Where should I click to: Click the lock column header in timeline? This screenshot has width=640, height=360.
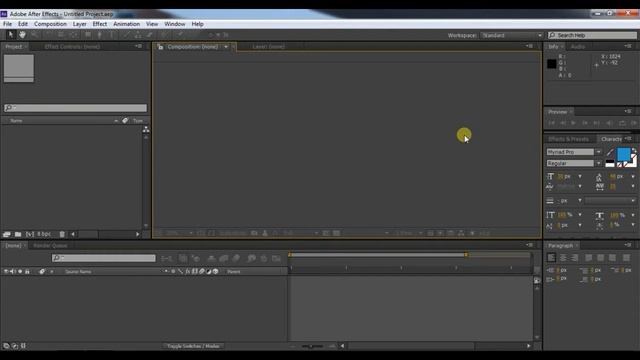27,271
